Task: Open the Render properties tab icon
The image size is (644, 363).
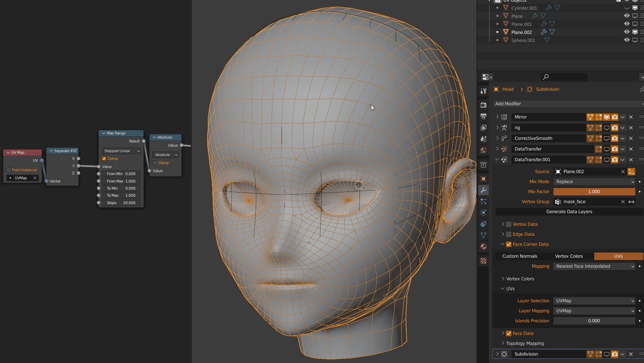Action: pyautogui.click(x=484, y=105)
